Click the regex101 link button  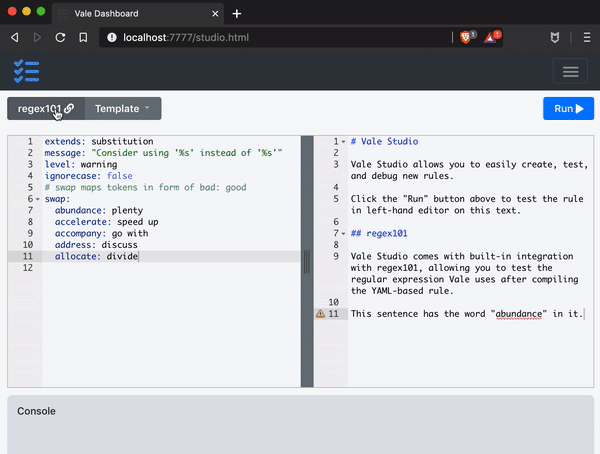click(x=46, y=109)
